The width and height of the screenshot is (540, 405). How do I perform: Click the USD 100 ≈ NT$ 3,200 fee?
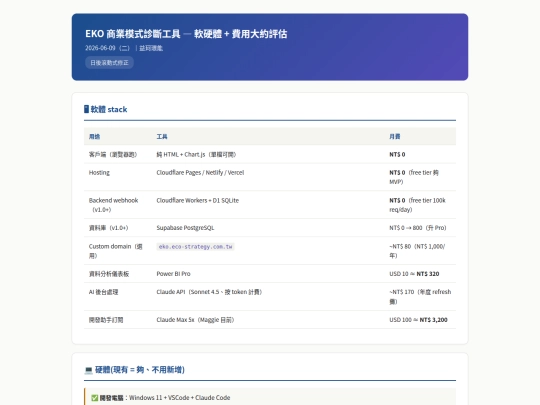[418, 320]
